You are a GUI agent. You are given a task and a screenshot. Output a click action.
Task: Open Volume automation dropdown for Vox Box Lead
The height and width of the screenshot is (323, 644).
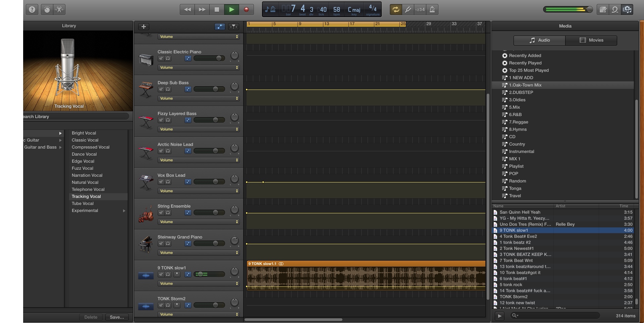(199, 191)
